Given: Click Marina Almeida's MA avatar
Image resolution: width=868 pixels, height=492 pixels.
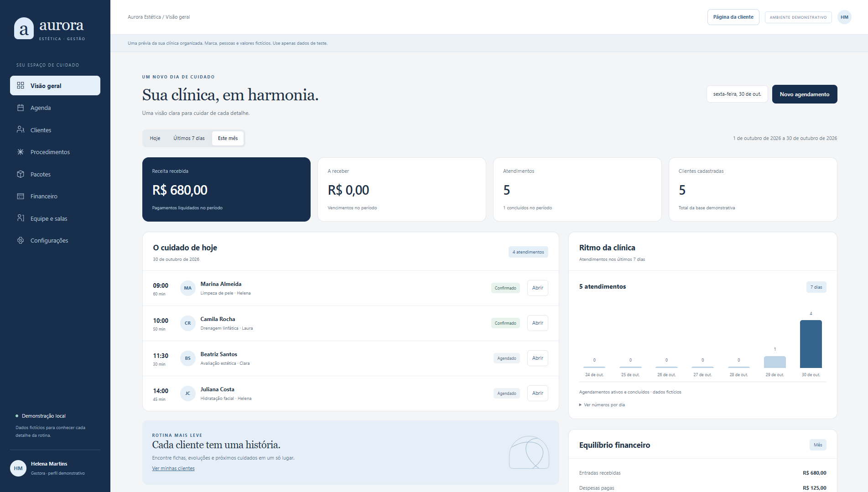Looking at the screenshot, I should 188,288.
